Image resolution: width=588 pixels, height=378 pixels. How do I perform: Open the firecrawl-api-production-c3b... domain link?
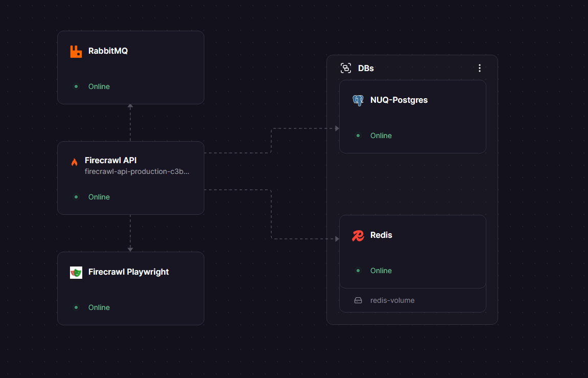137,171
